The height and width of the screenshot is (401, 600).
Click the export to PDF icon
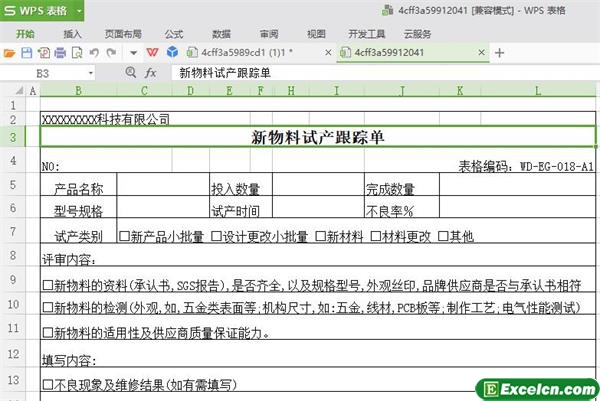tap(43, 52)
